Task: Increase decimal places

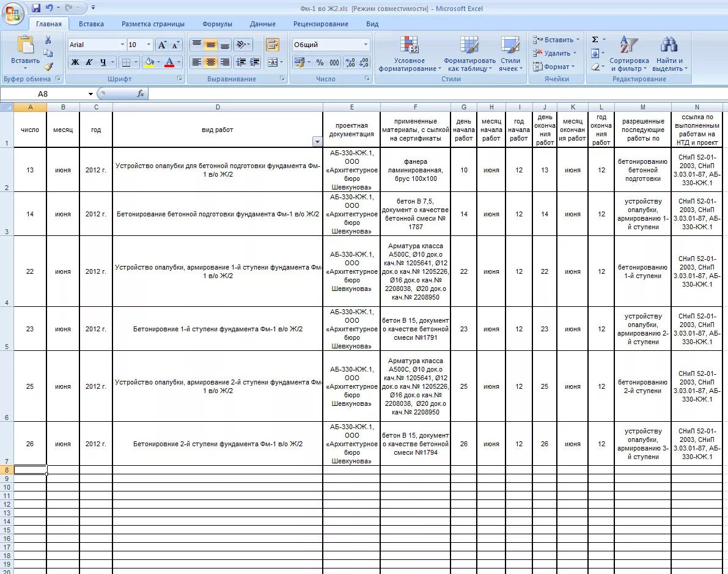Action: pos(350,62)
